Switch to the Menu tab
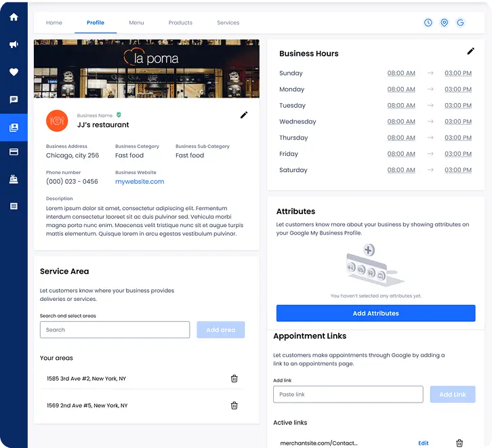The height and width of the screenshot is (448, 492). click(x=136, y=22)
